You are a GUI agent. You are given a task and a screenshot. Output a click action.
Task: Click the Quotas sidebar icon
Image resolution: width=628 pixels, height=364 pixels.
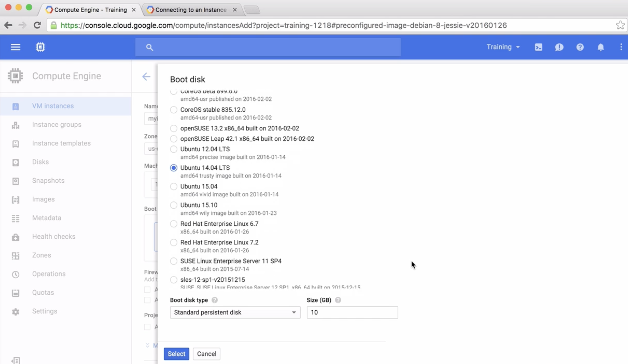[x=15, y=293]
